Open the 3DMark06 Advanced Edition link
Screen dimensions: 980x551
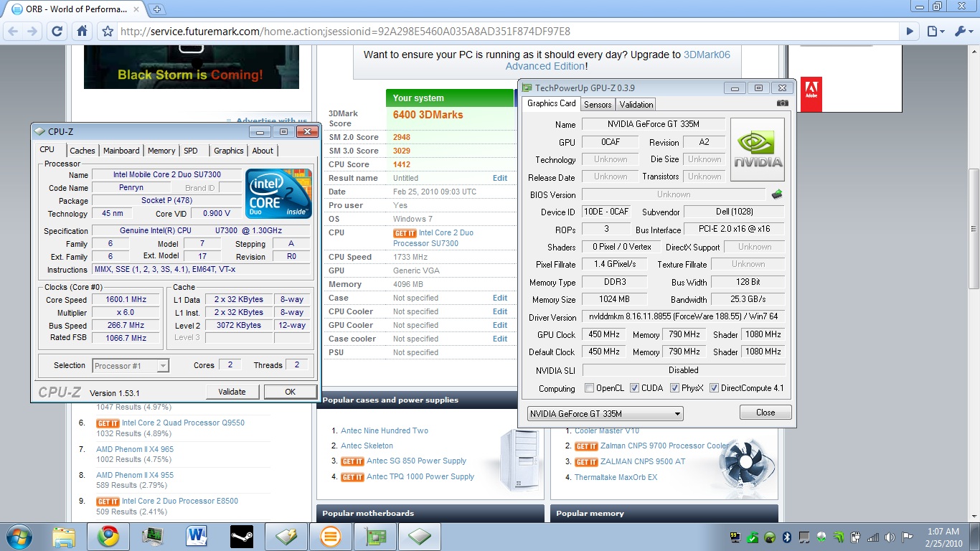coord(618,60)
